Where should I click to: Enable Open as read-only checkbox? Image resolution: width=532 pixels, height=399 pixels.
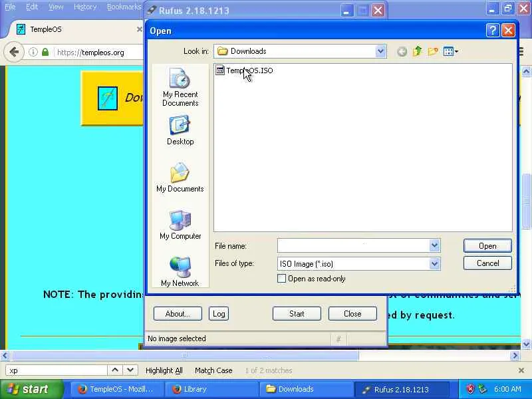pos(281,279)
